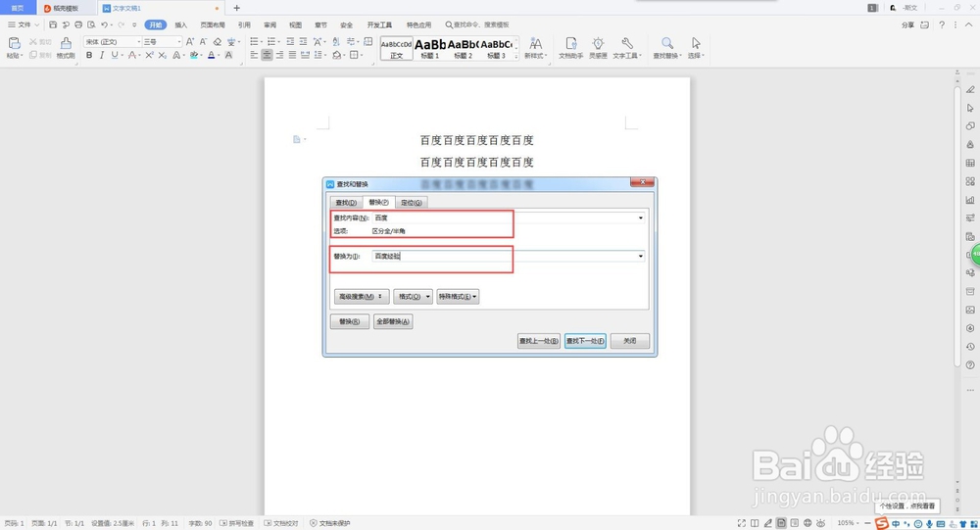Apply strikethrough formatting
980x530 pixels.
[x=132, y=55]
